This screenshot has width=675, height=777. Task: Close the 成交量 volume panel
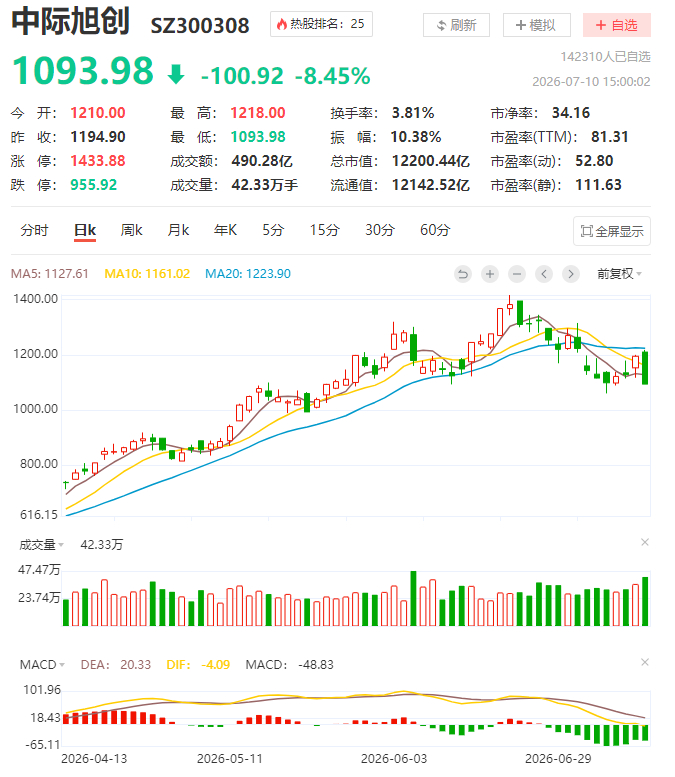[x=645, y=542]
